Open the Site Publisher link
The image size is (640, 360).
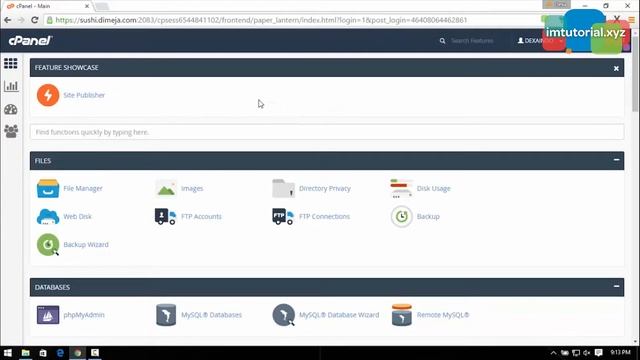[x=84, y=95]
